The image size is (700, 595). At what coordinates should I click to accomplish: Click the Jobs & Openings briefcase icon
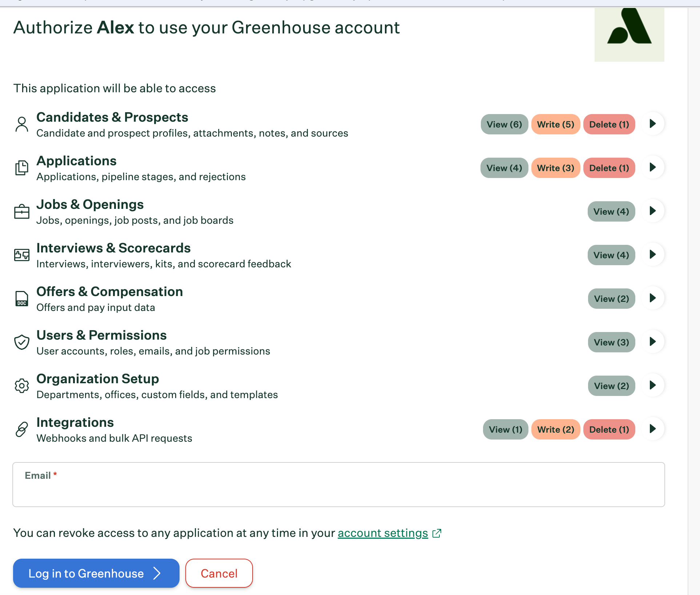pyautogui.click(x=22, y=211)
